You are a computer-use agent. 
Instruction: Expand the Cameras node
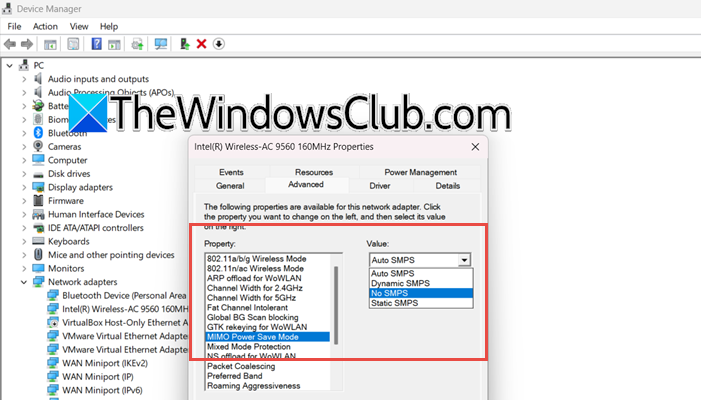(24, 147)
